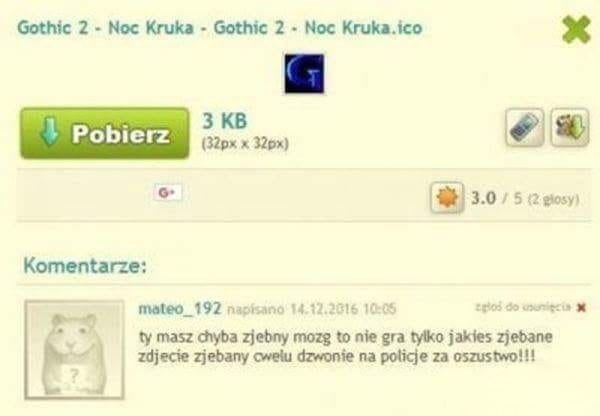Viewport: 600px width, 416px height.
Task: Click the green arrow on Pobierz button
Action: click(x=50, y=132)
